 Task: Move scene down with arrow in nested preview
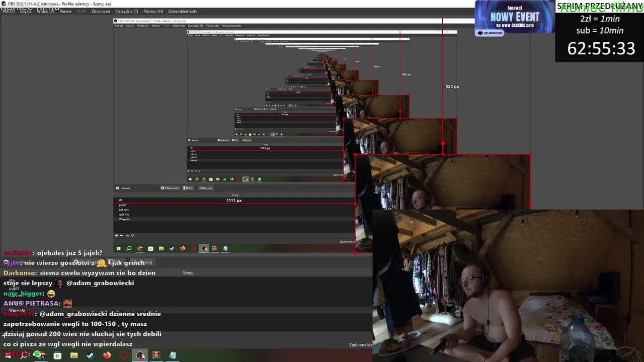click(x=132, y=235)
